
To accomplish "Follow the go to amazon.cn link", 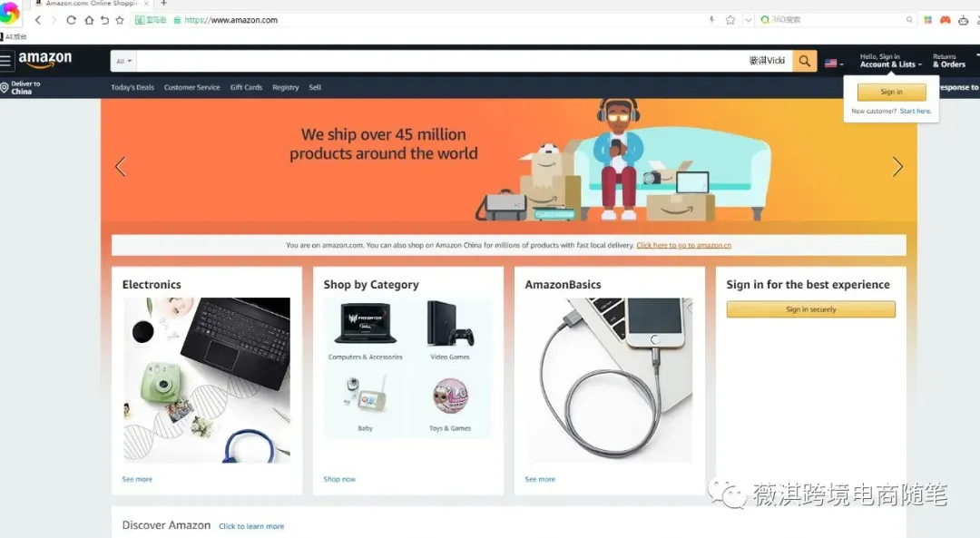I will point(684,246).
